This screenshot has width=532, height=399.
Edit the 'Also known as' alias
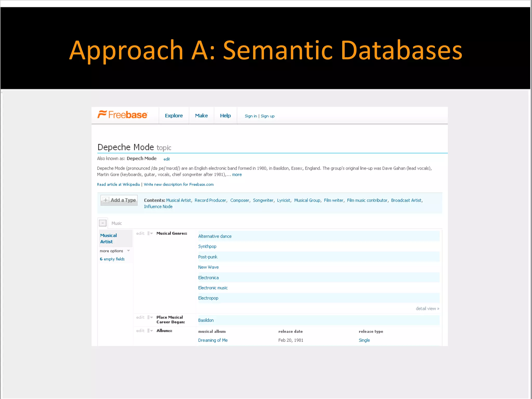click(x=167, y=159)
